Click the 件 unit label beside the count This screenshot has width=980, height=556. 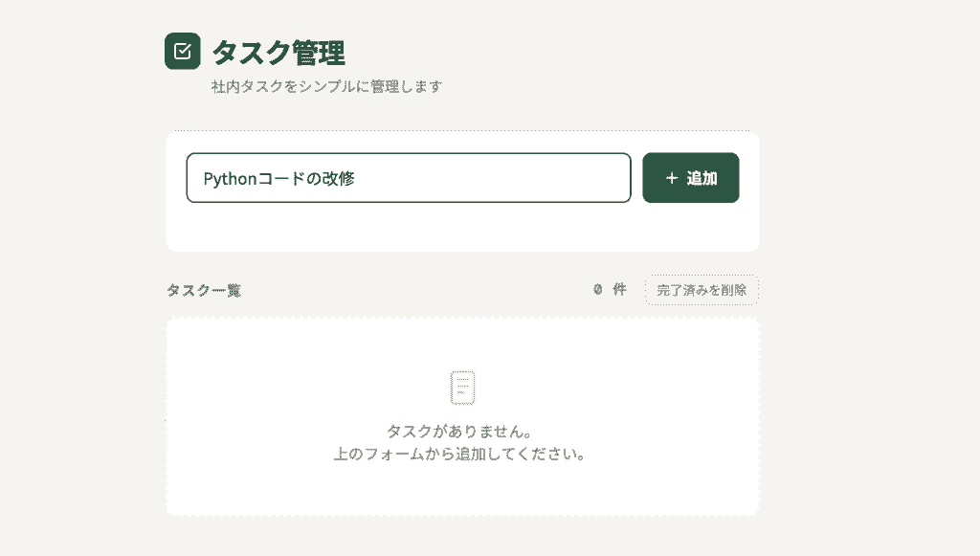619,289
